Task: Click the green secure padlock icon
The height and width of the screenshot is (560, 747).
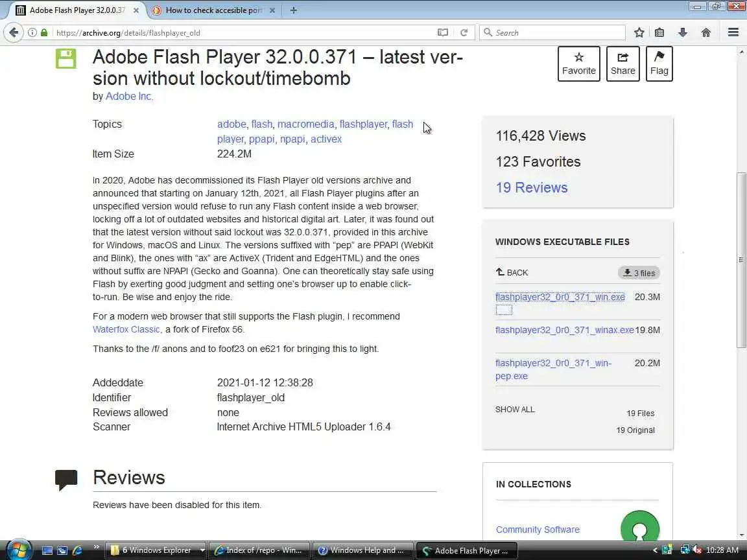Action: pos(44,32)
